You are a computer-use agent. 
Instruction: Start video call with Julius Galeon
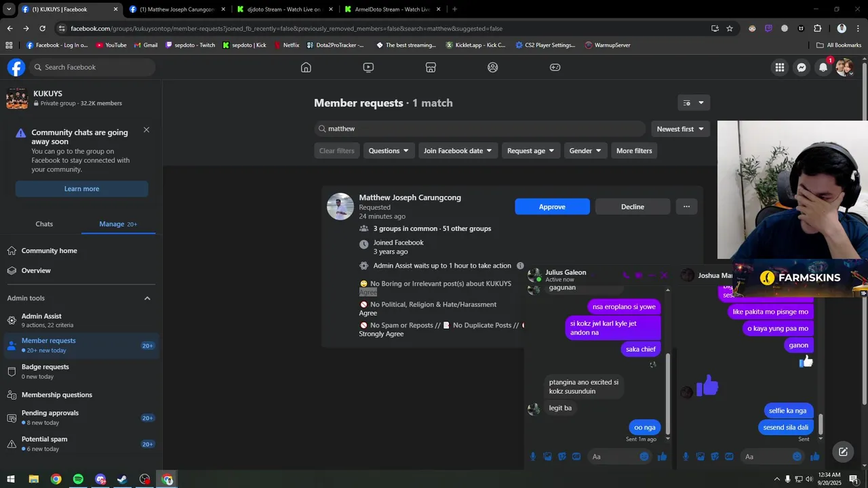[638, 275]
